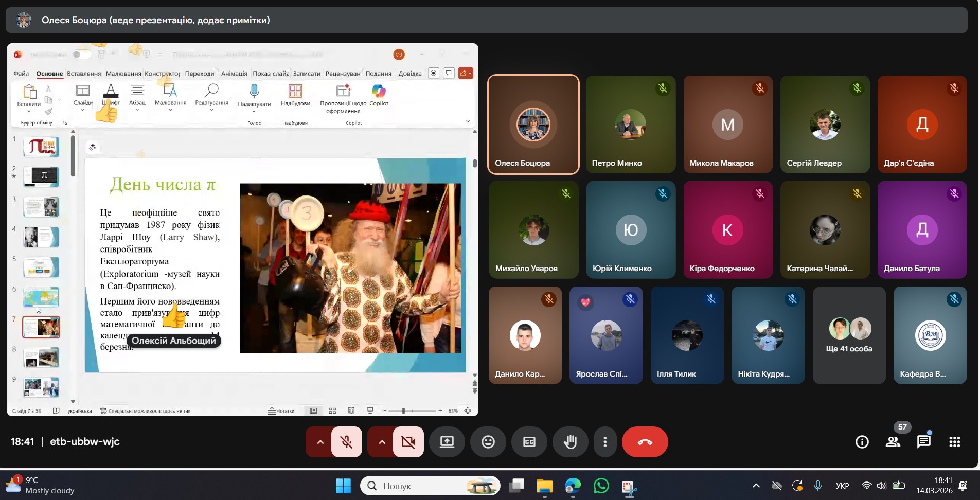Open WhatsApp from the taskbar

(x=601, y=486)
